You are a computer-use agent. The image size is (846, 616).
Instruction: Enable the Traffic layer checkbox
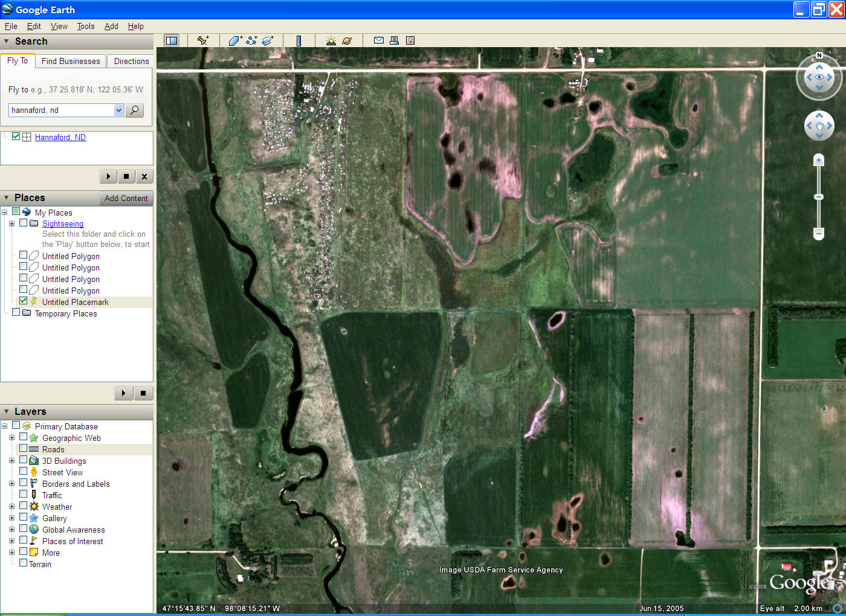point(23,494)
